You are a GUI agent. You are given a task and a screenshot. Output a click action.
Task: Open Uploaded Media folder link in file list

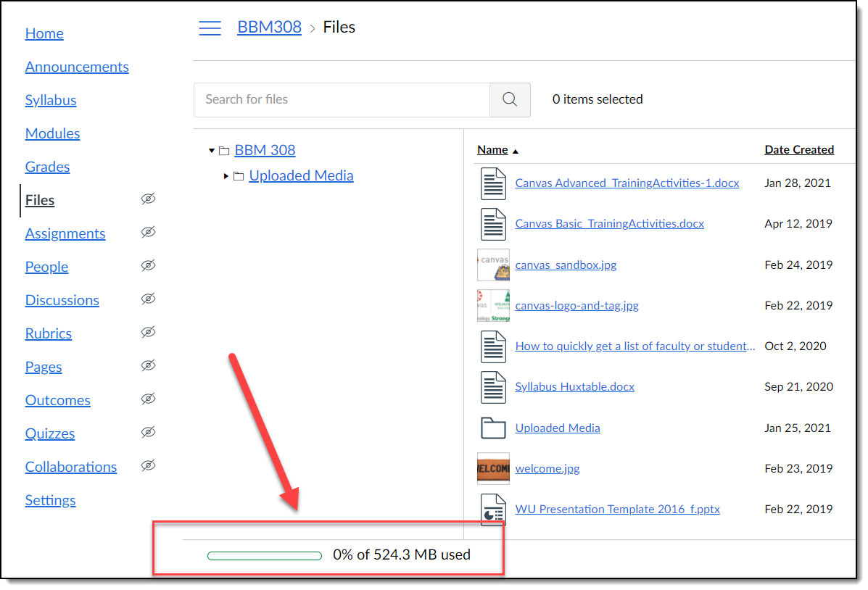(x=558, y=428)
